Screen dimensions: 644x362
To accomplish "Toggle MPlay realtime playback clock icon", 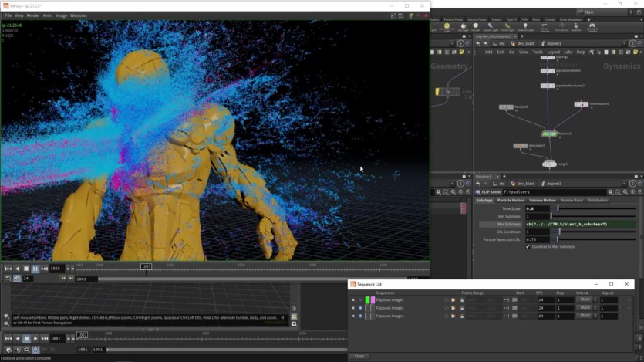I will 17,278.
